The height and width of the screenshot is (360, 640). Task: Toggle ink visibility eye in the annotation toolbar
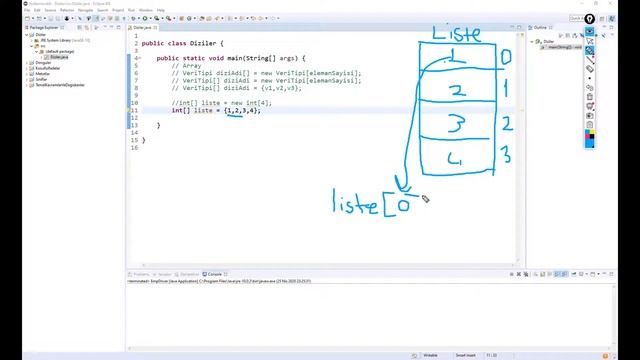click(x=589, y=31)
